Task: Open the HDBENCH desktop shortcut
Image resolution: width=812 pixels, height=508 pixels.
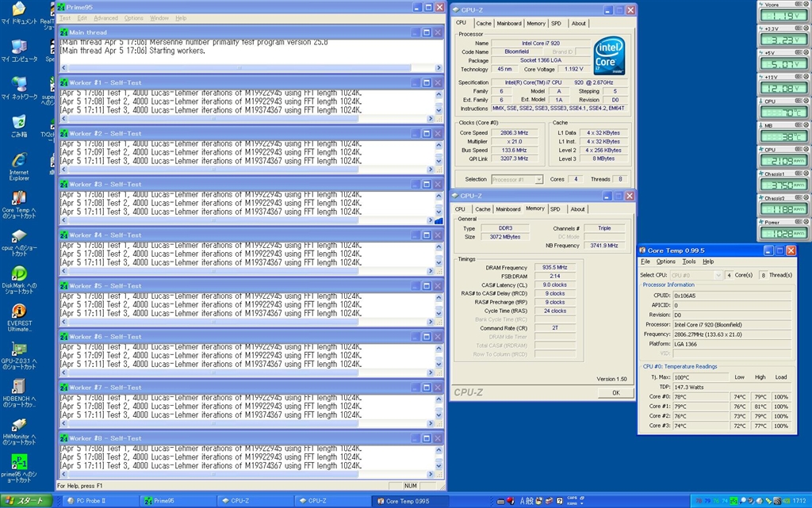Action: pyautogui.click(x=18, y=387)
